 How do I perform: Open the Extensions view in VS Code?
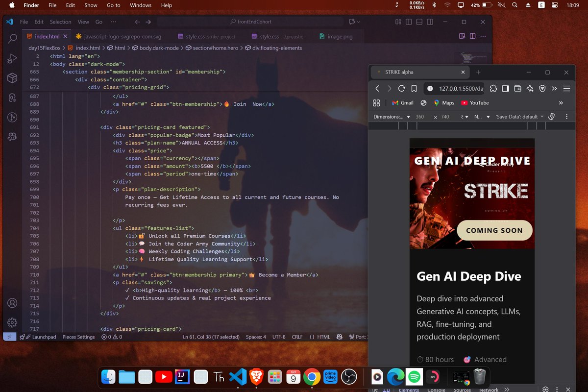pos(13,78)
